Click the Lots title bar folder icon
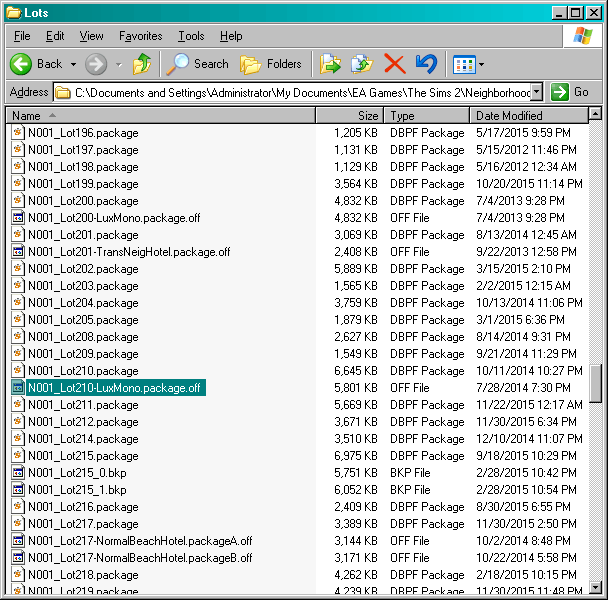Viewport: 608px width, 600px height. point(14,13)
